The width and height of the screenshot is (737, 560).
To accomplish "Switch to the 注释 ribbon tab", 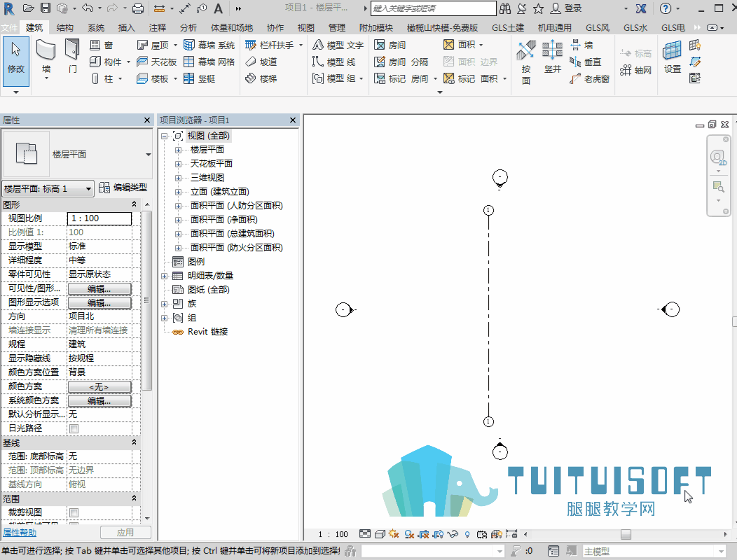I will pos(157,28).
